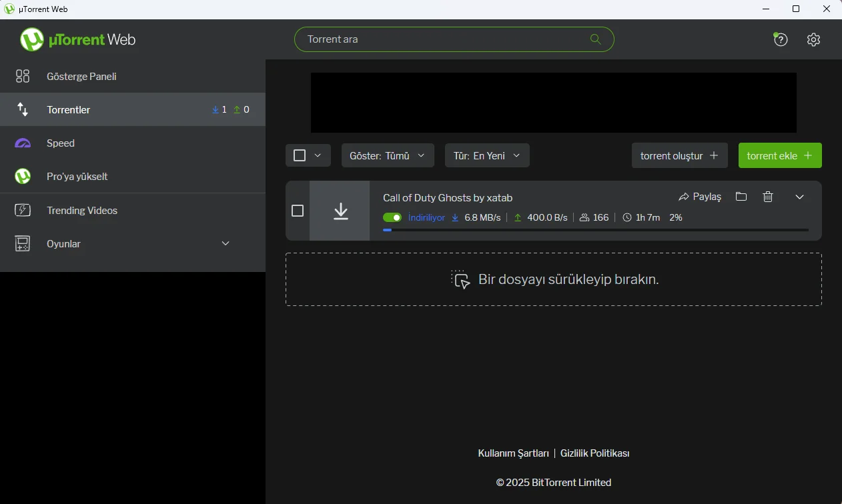Click the remaining time clock icon

626,217
